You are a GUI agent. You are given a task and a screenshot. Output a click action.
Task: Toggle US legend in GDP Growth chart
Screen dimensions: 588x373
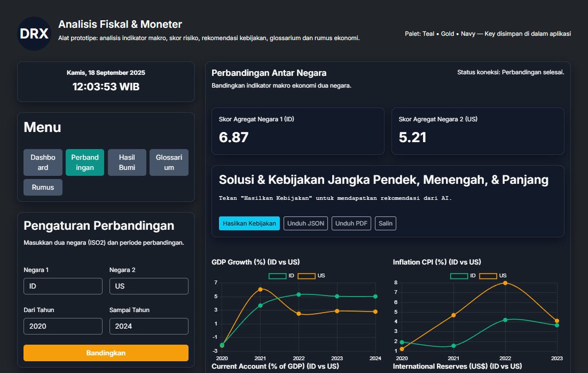pos(311,276)
